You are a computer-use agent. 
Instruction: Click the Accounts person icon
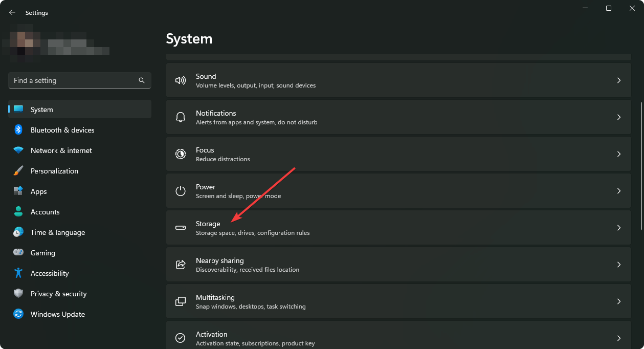[x=18, y=212]
